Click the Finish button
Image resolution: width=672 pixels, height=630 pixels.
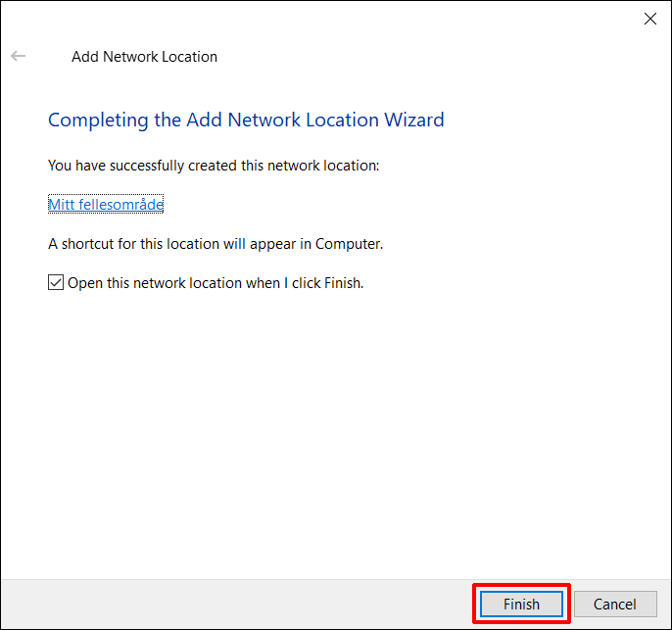click(x=521, y=604)
